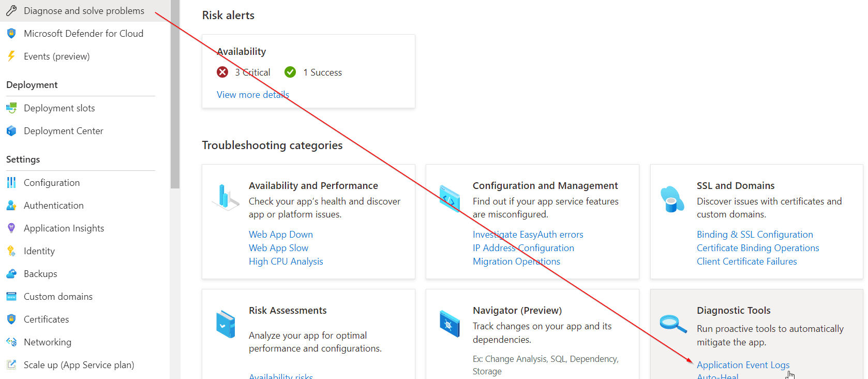Open Scale up (App Service plan)
The height and width of the screenshot is (379, 868).
79,365
